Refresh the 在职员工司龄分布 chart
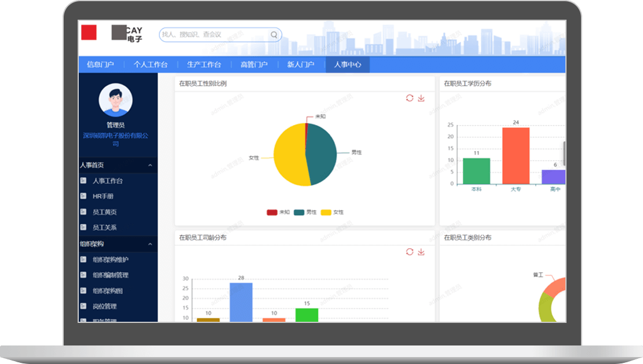 (x=410, y=252)
